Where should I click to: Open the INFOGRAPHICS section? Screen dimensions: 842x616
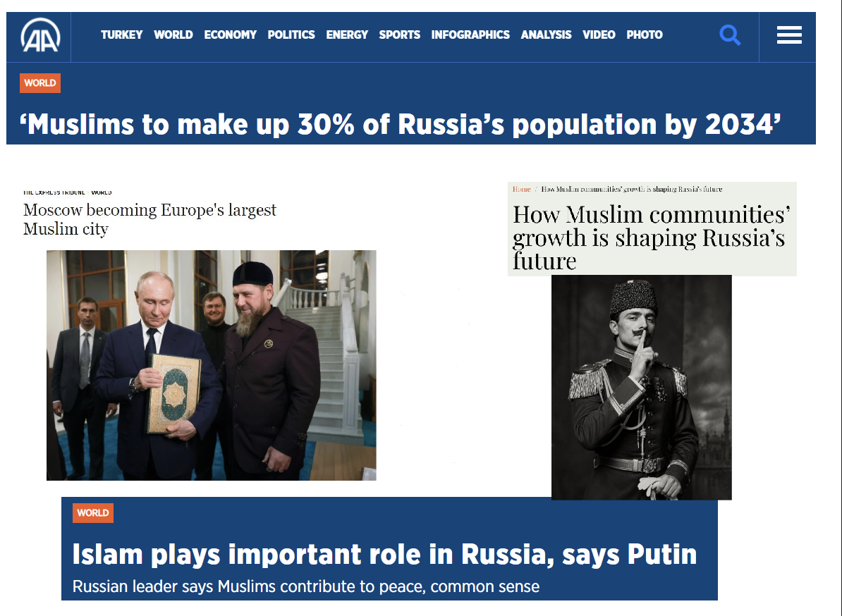(x=470, y=35)
